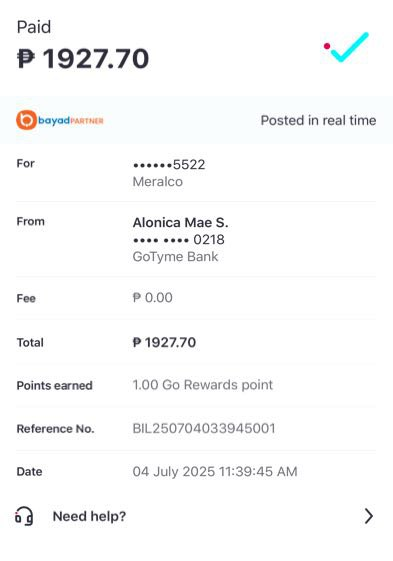Click the Paid status heading
Viewport: 393px width, 561px height.
(x=34, y=27)
